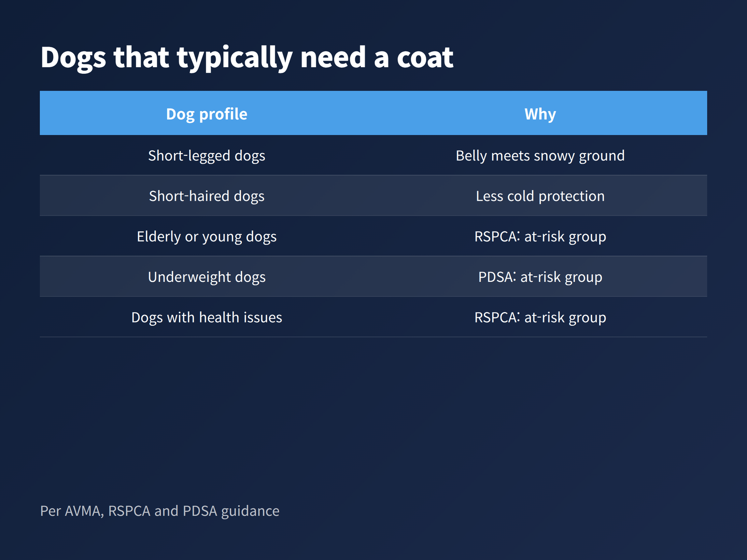This screenshot has height=560, width=747.
Task: Click 'RSPCA: at-risk group' beside health issues row
Action: (540, 317)
